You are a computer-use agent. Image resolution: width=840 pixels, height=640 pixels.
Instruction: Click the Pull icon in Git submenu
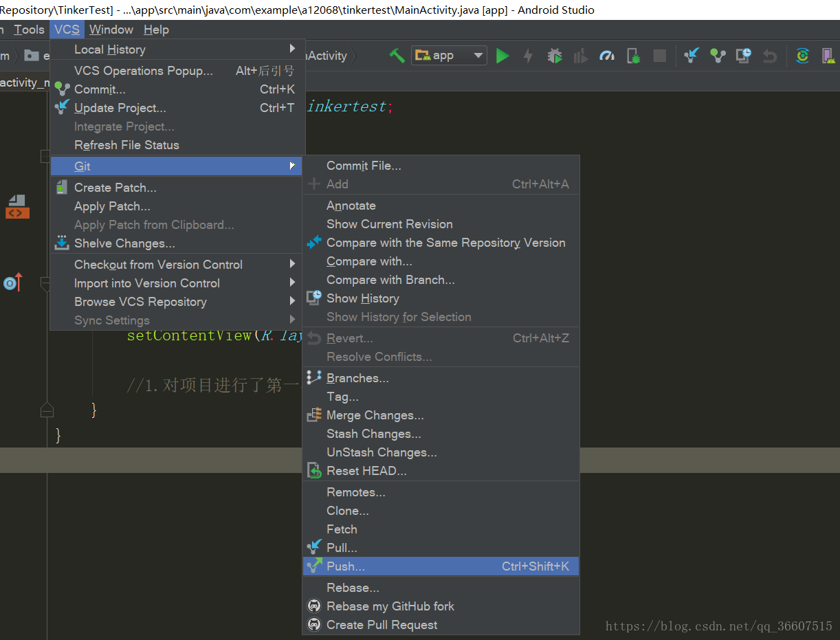(314, 547)
